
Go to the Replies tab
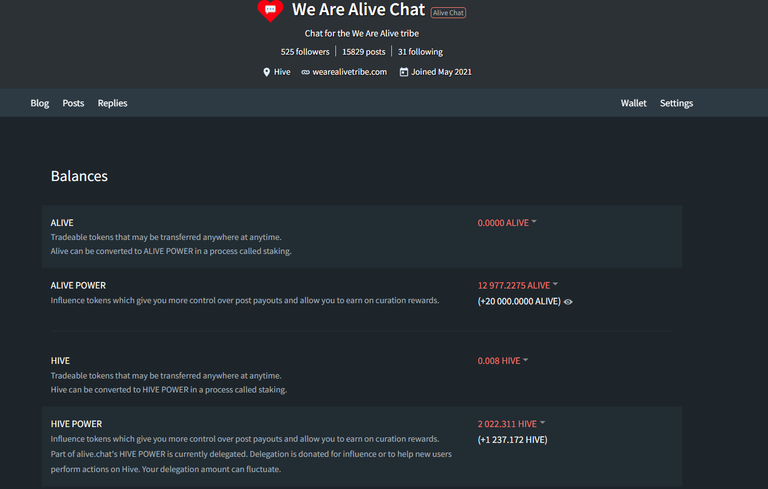pyautogui.click(x=112, y=103)
